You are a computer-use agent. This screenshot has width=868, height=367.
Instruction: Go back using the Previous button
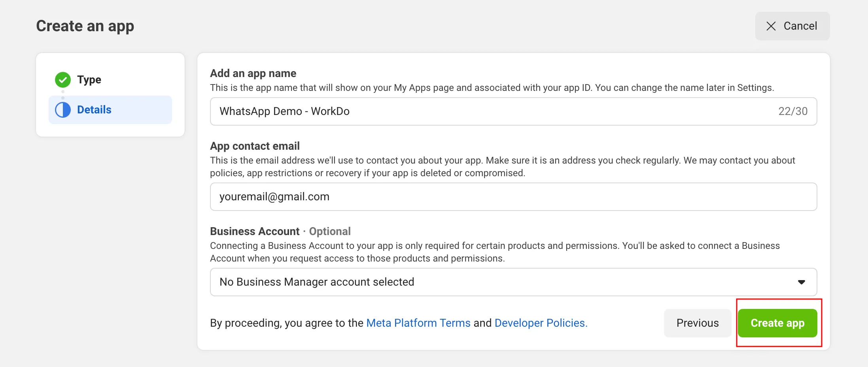pos(697,323)
